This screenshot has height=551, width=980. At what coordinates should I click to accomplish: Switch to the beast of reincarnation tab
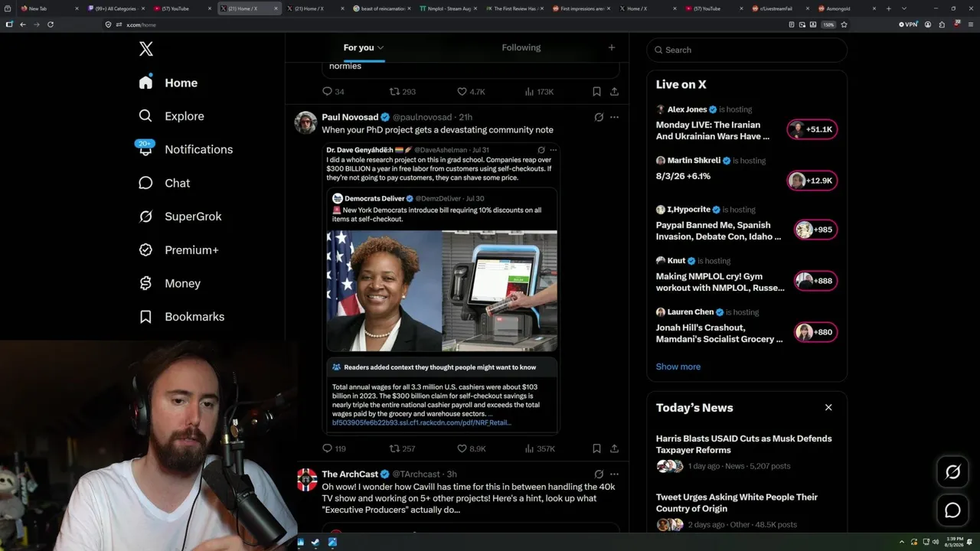(381, 8)
